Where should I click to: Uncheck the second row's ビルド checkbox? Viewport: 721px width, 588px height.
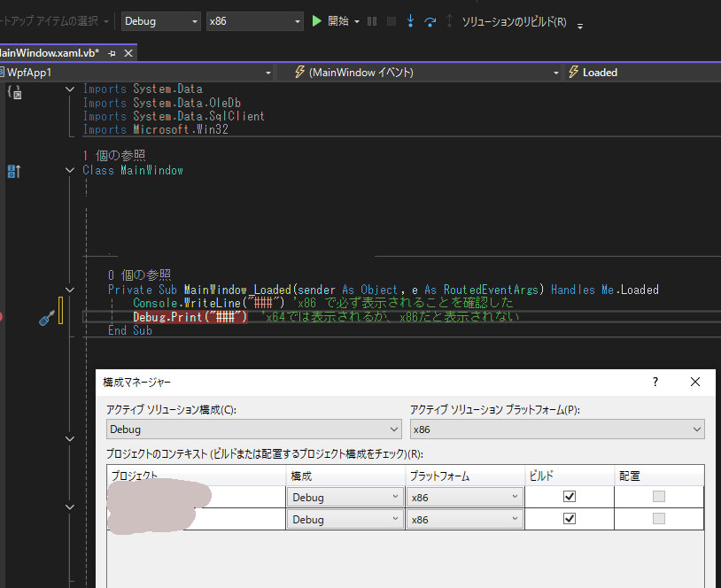coord(570,519)
